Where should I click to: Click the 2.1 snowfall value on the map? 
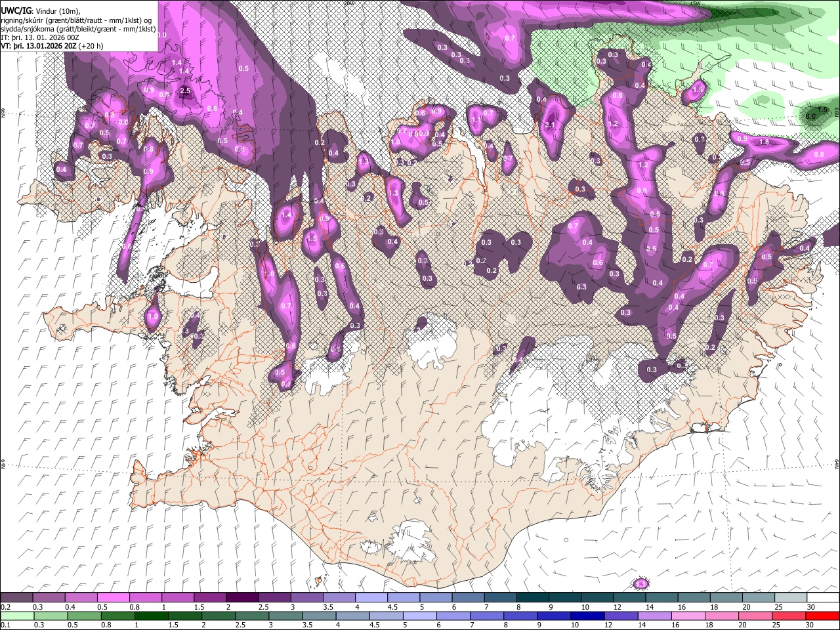pos(551,125)
